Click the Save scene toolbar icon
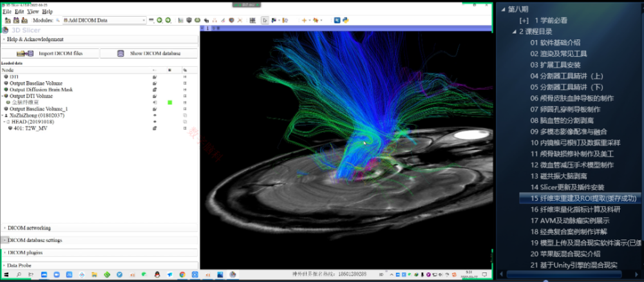 [x=26, y=21]
